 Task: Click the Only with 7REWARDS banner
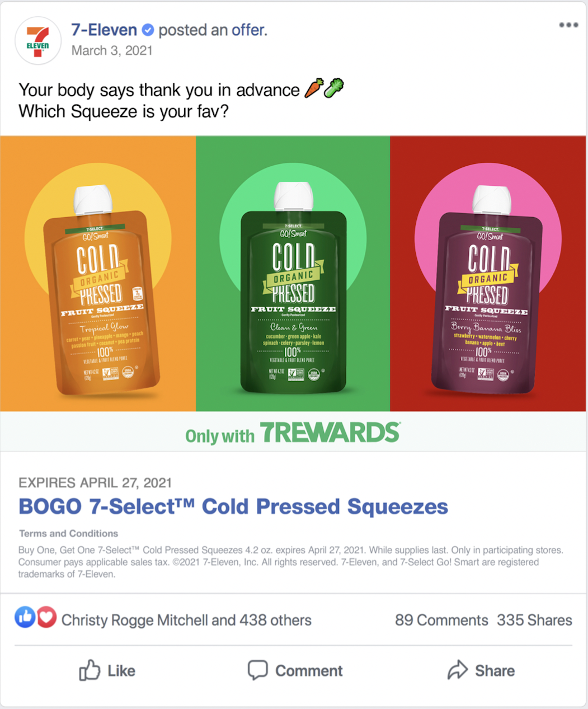(293, 432)
